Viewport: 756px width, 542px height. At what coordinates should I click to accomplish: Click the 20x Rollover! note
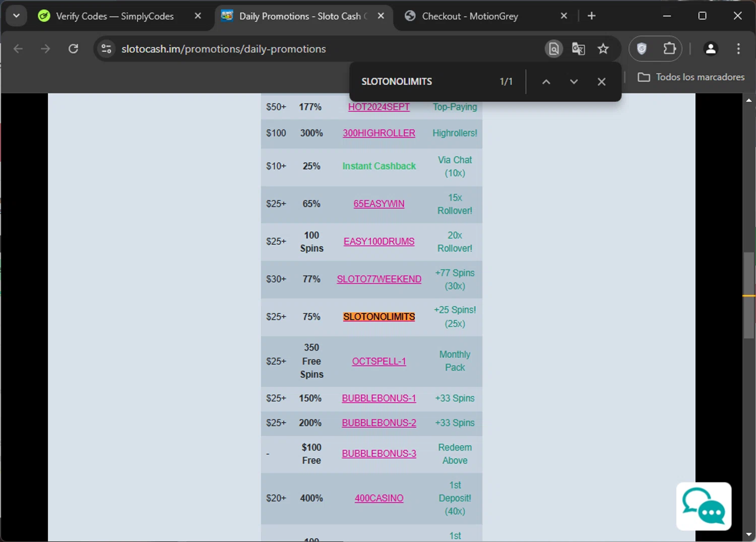455,242
